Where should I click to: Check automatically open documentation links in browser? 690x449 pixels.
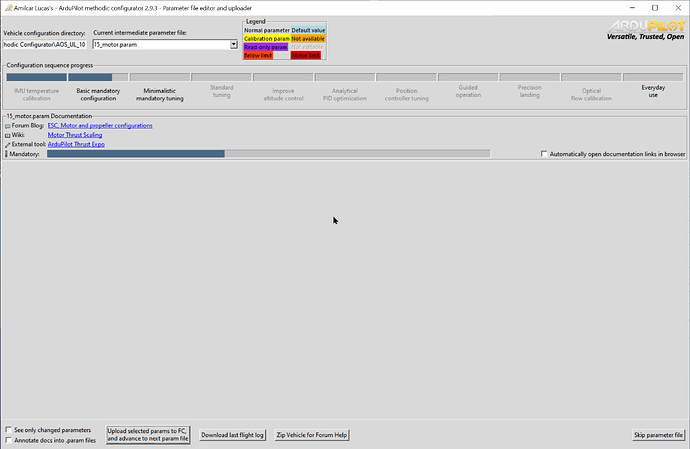pyautogui.click(x=544, y=154)
